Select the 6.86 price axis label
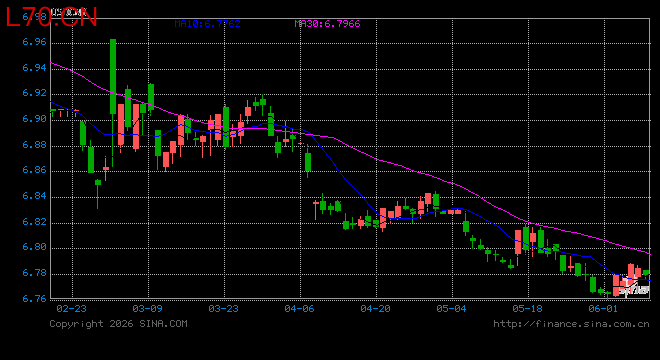This screenshot has height=360, width=660. click(x=35, y=171)
